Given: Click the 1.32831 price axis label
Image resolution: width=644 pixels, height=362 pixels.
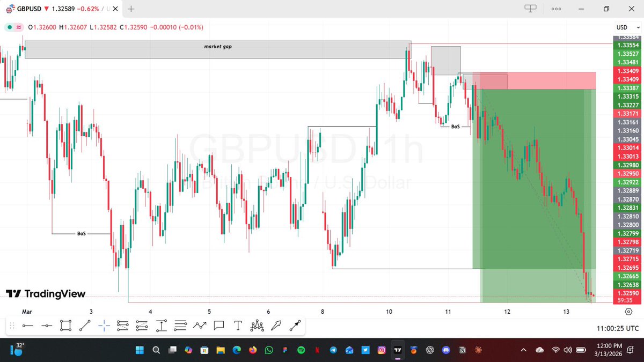Looking at the screenshot, I should (627, 208).
